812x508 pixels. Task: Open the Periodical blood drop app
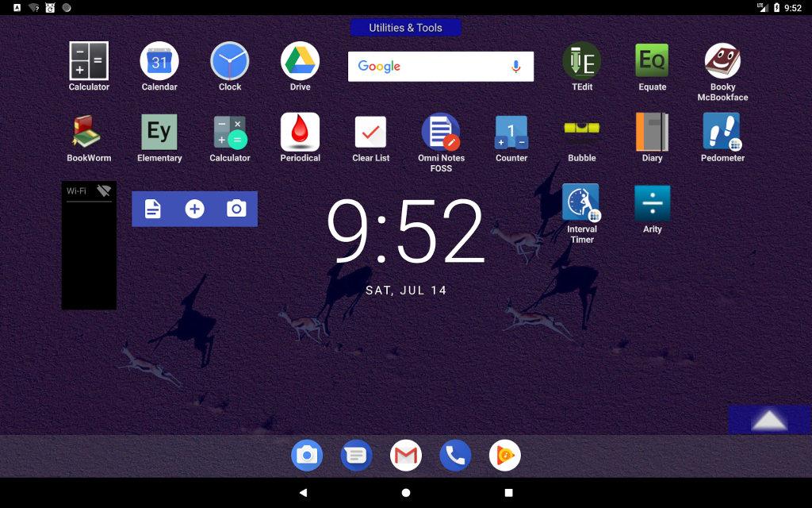click(300, 132)
